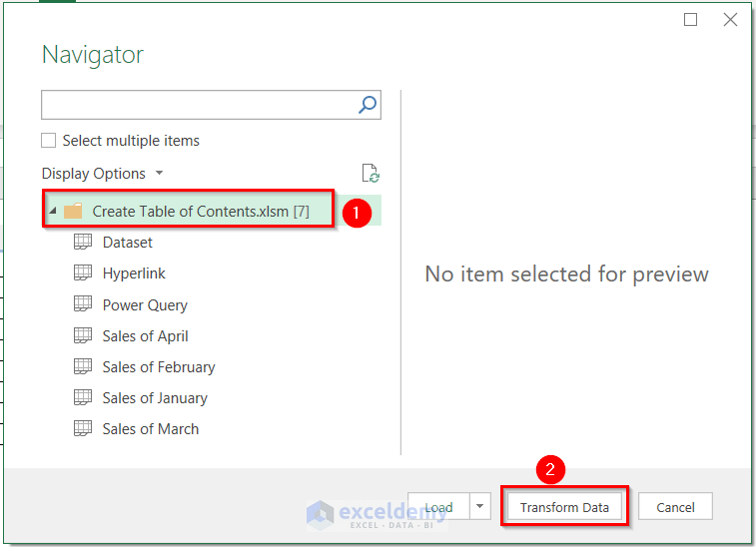Click the Power Query sheet icon
This screenshot has width=756, height=547.
(x=83, y=304)
